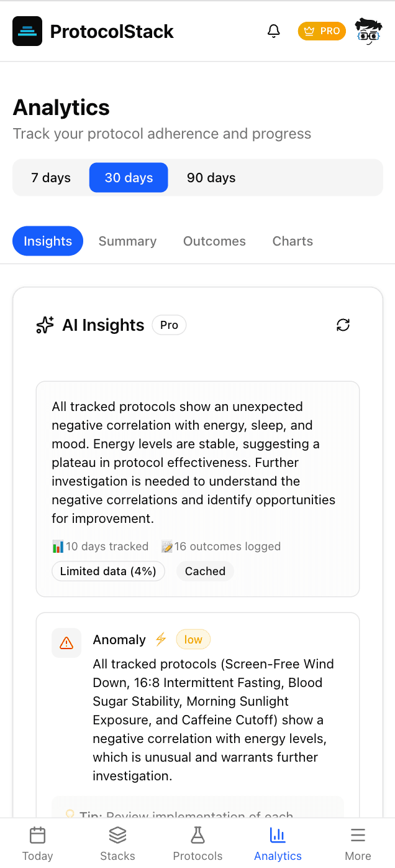The height and width of the screenshot is (868, 395).
Task: Tap the Stacks layers icon
Action: pos(117,836)
